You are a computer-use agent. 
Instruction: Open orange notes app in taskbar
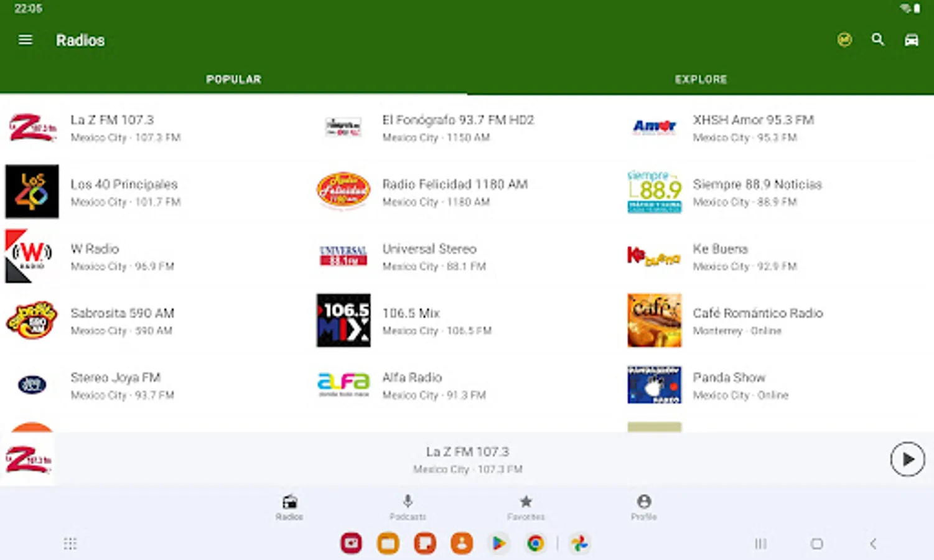tap(425, 543)
